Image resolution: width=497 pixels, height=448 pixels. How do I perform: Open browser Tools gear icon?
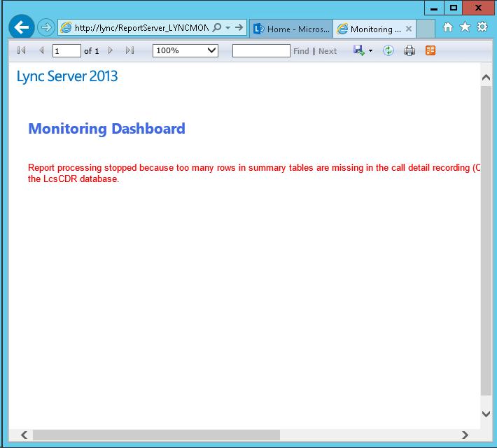482,27
